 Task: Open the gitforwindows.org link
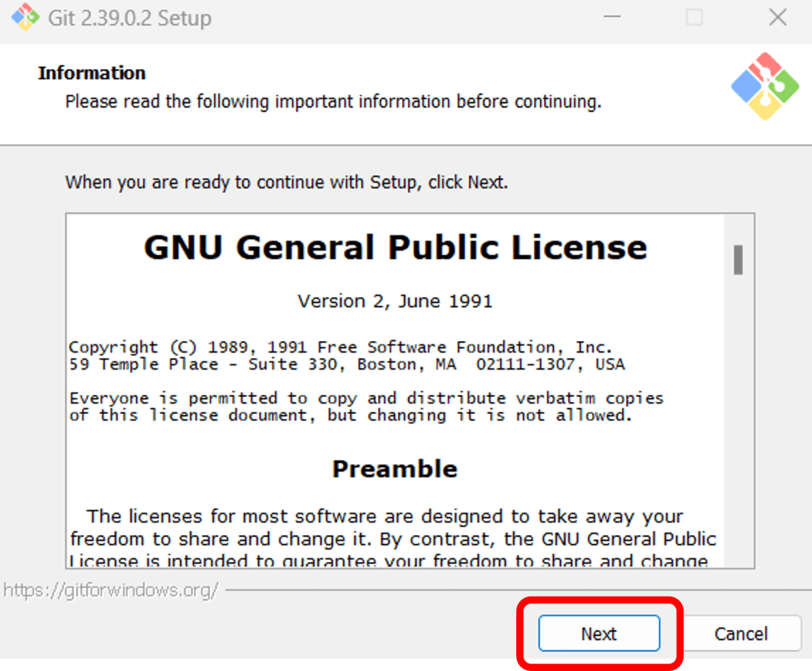[111, 590]
